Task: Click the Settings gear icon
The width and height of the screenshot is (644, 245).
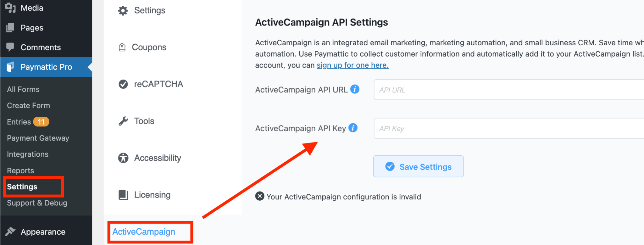Action: point(123,10)
